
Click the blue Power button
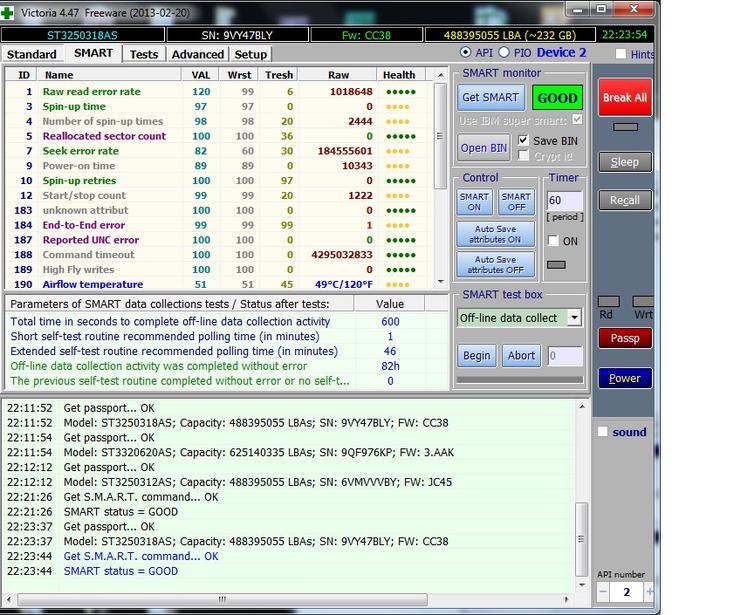pyautogui.click(x=625, y=378)
